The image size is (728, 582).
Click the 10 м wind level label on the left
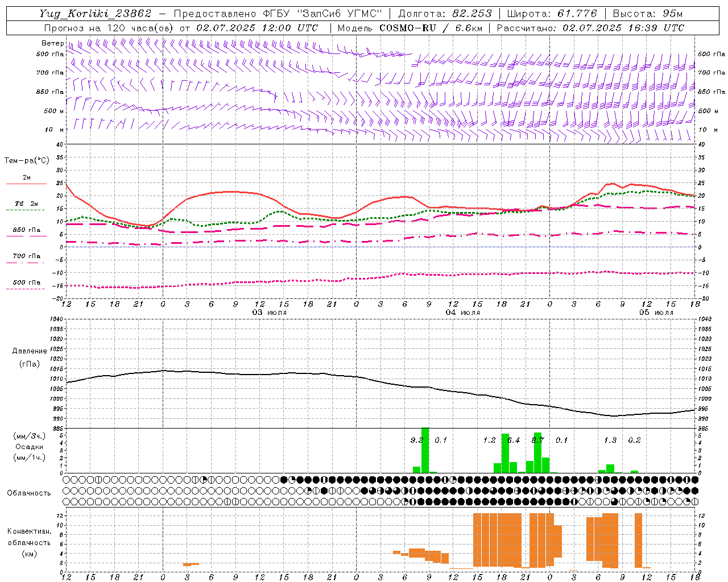(54, 130)
